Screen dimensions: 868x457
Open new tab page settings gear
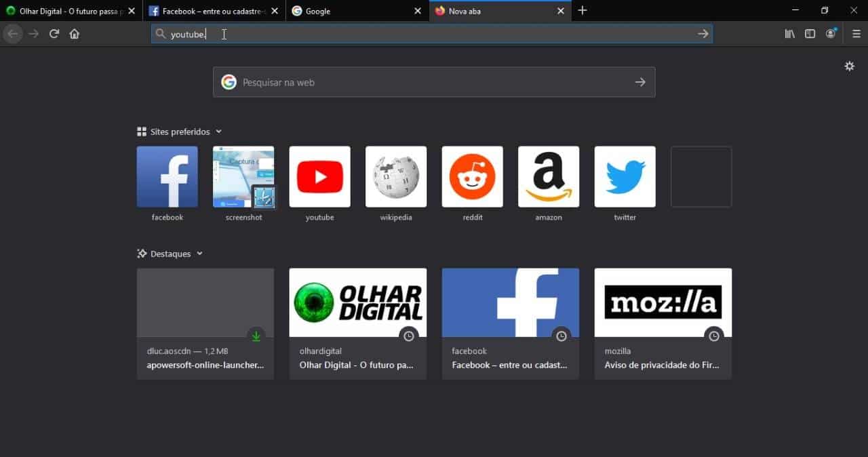click(x=849, y=66)
